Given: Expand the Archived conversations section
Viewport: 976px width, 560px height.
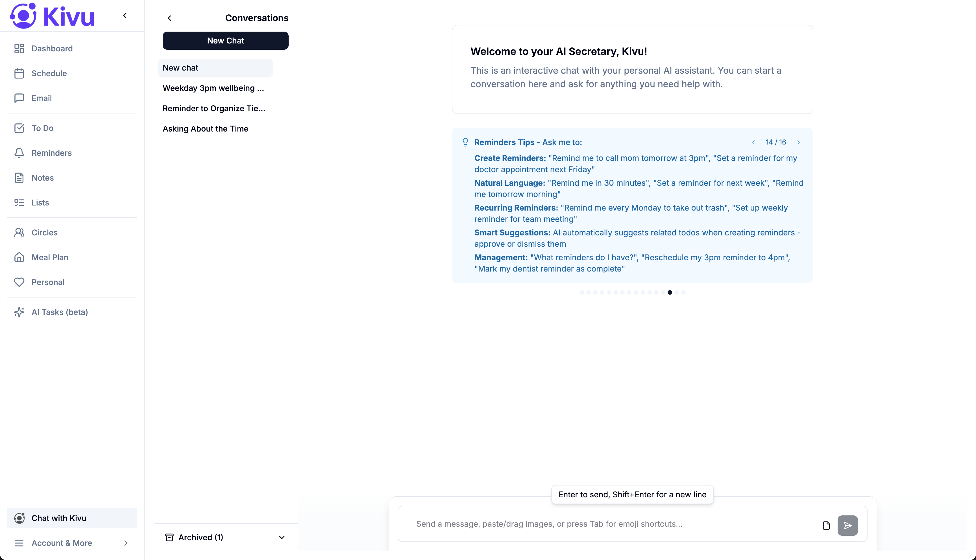Looking at the screenshot, I should click(225, 537).
